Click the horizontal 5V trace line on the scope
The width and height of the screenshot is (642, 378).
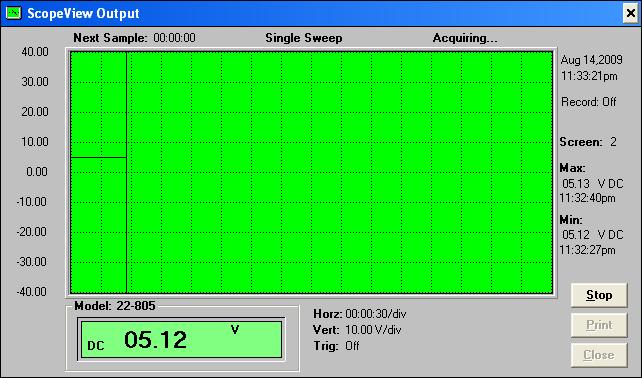98,157
